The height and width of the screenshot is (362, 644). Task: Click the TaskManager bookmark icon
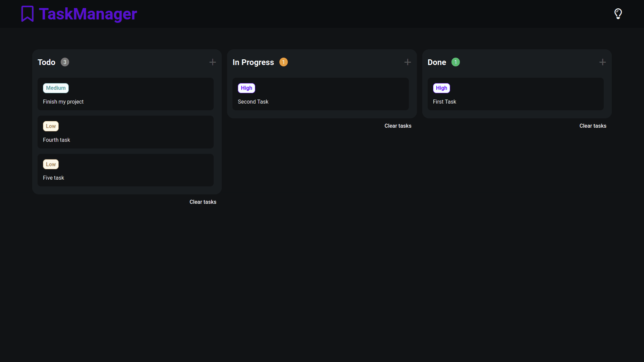[x=28, y=14]
